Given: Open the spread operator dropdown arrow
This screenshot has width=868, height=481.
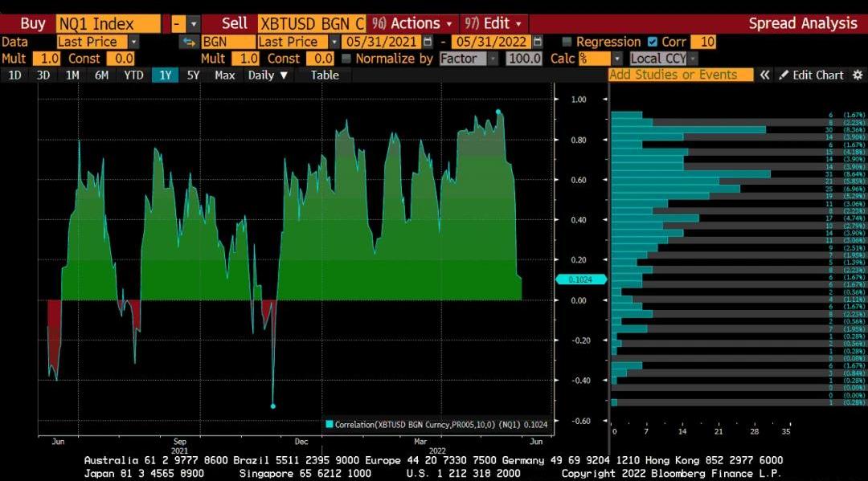Looking at the screenshot, I should 193,24.
